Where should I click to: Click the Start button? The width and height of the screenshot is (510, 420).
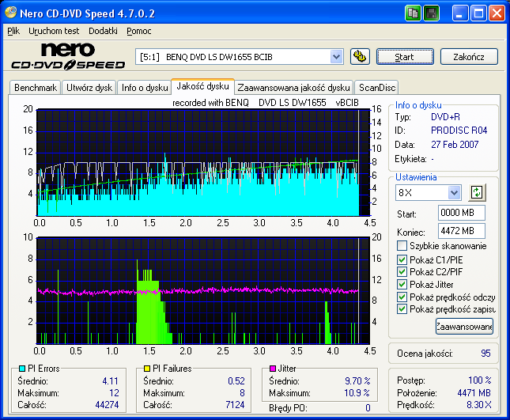[405, 57]
